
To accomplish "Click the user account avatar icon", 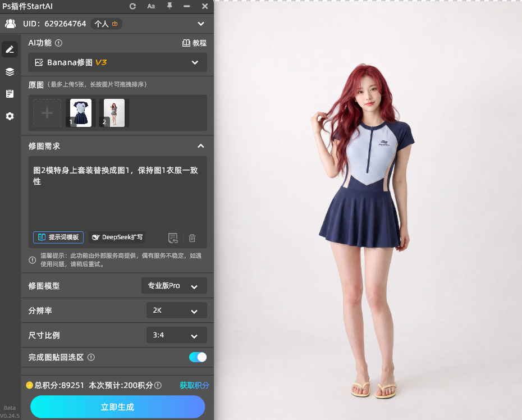I will (10, 24).
